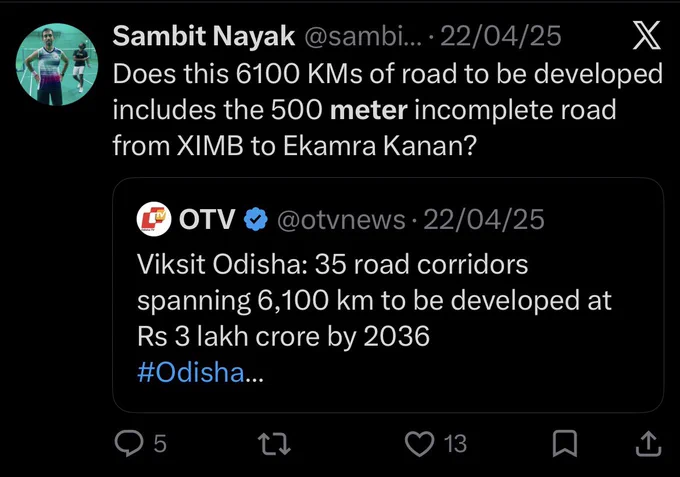Repost this tweet using the retweet icon
680x477 pixels.
point(274,444)
